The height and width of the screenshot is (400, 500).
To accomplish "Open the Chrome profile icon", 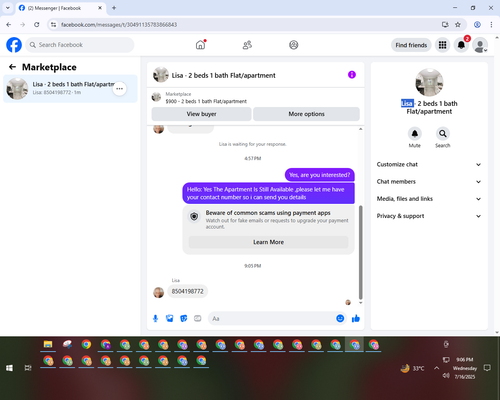I will point(477,24).
